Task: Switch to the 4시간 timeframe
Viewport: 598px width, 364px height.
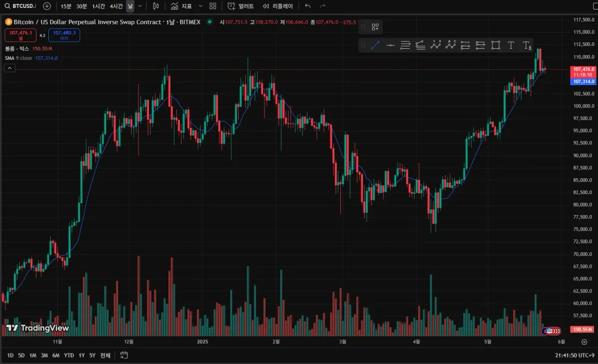Action: tap(116, 6)
